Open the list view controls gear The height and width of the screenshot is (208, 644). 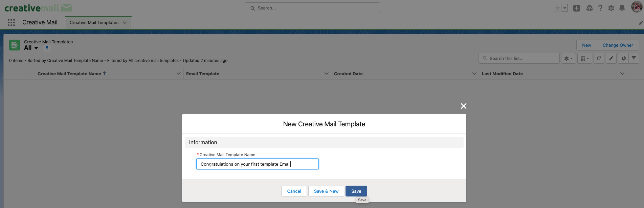569,58
